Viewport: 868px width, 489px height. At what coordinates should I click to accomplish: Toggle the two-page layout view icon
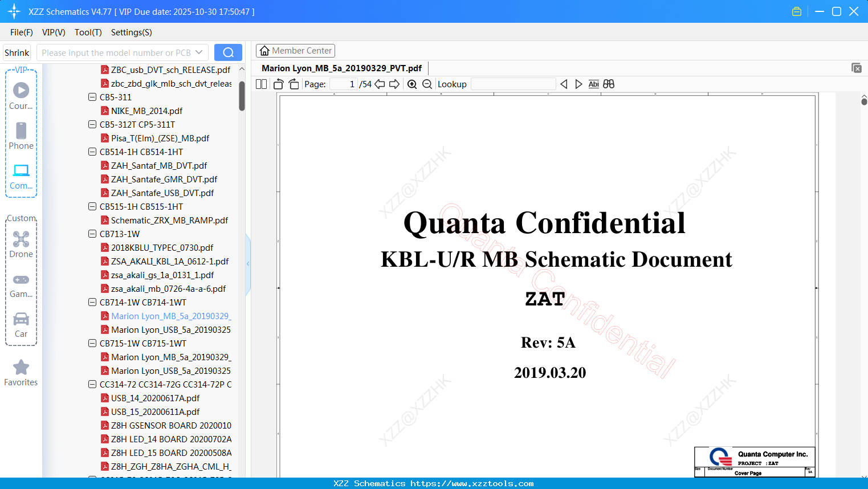click(262, 84)
